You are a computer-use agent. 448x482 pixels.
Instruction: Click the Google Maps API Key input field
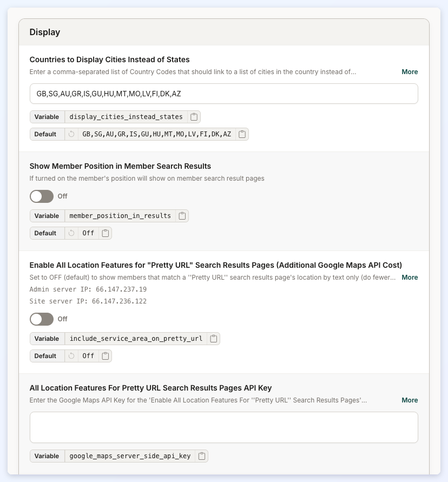point(224,427)
